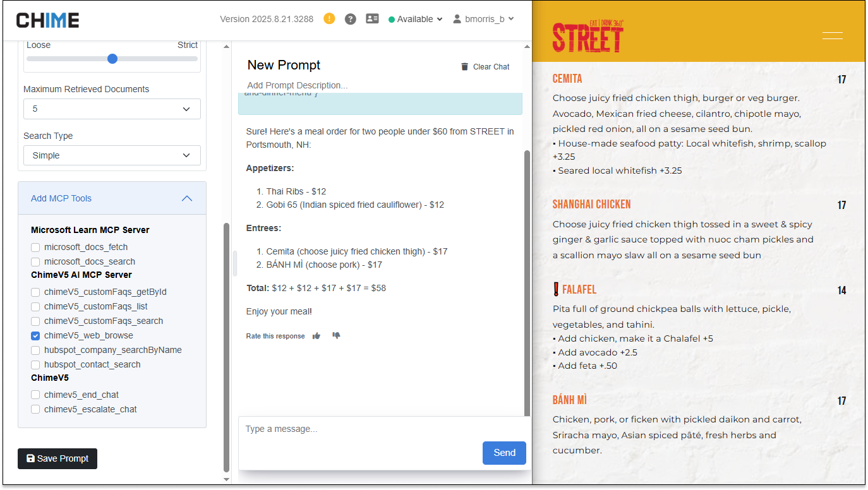868x490 pixels.
Task: Click the settings panel scrollbar thumb
Action: click(x=227, y=347)
